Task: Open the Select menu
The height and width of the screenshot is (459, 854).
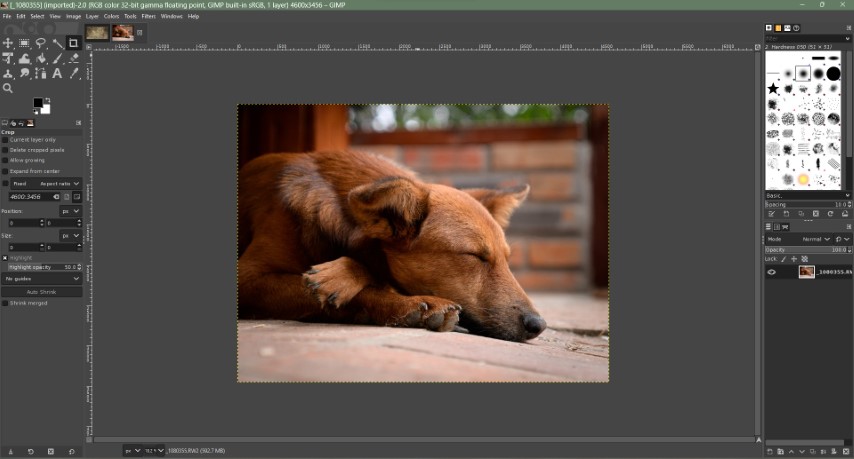Action: (x=37, y=16)
